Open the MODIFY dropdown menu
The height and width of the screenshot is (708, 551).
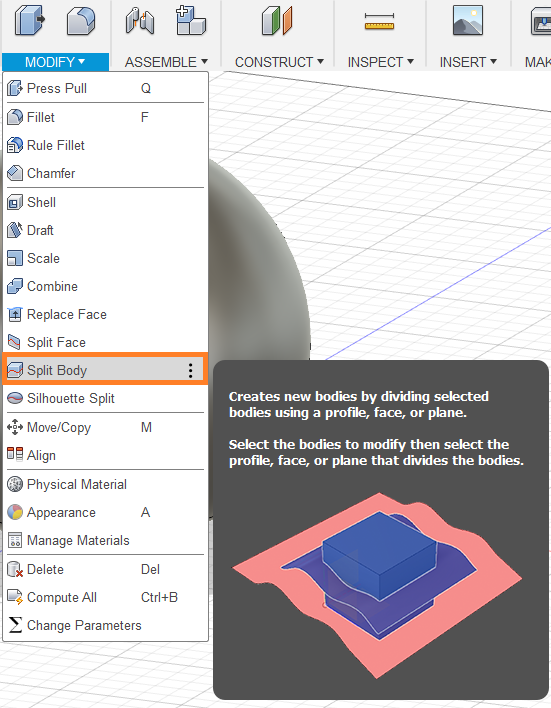click(55, 62)
